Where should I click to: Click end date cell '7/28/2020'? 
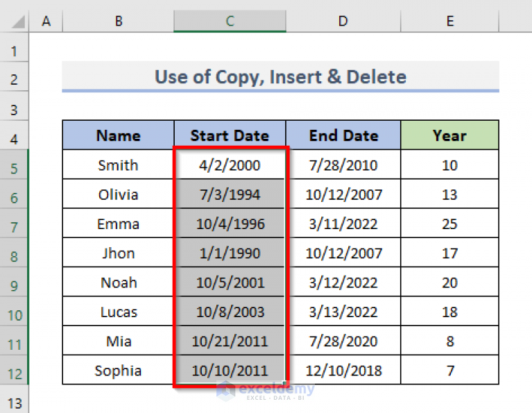click(x=343, y=341)
